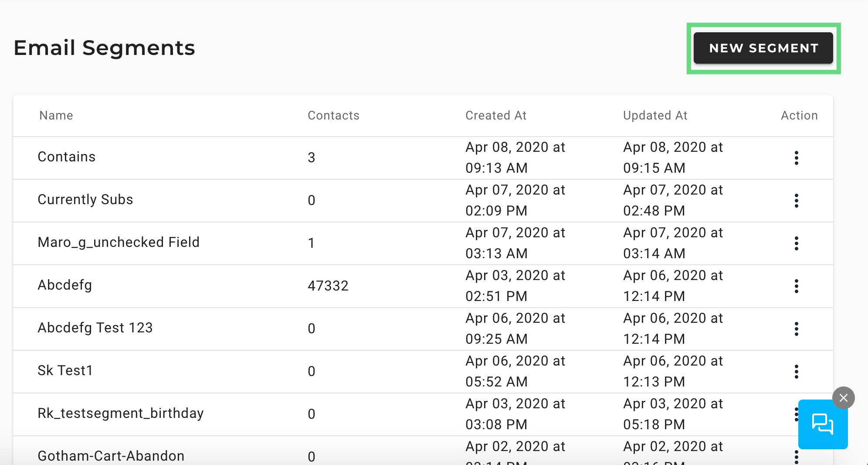Click the Sk Test1 segment name

(65, 371)
